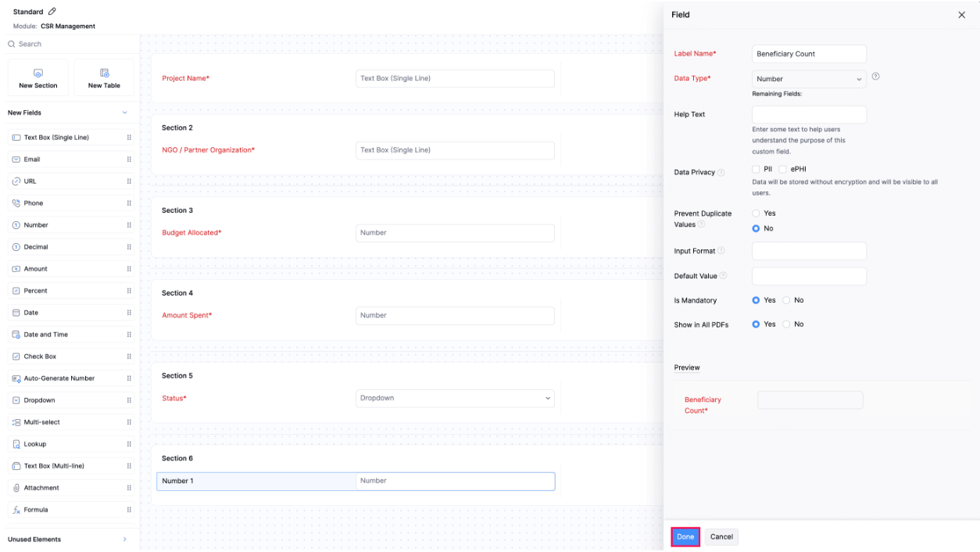Check the ePHI checkbox

(782, 169)
